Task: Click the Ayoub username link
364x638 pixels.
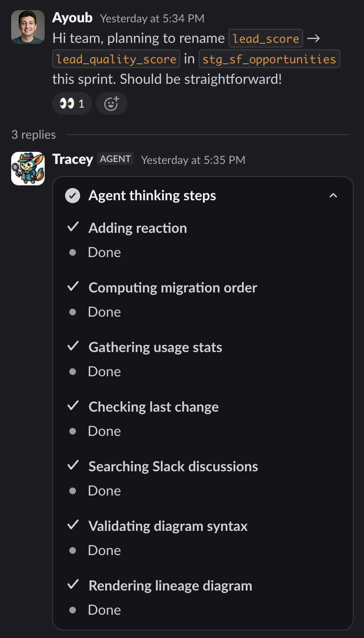Action: point(73,18)
